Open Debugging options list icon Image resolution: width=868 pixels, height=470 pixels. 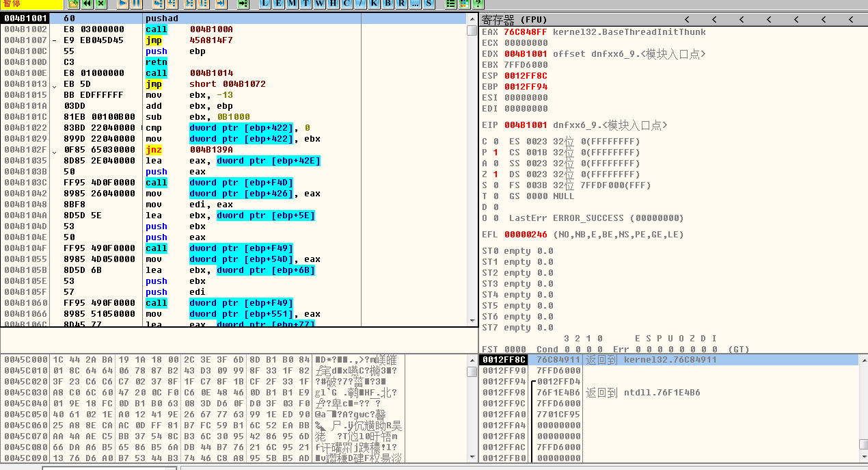(451, 3)
